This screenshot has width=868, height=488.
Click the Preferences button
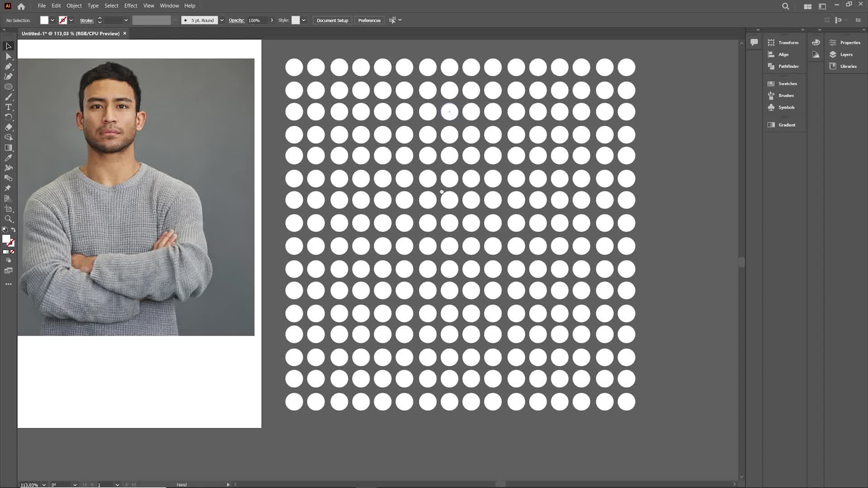369,20
